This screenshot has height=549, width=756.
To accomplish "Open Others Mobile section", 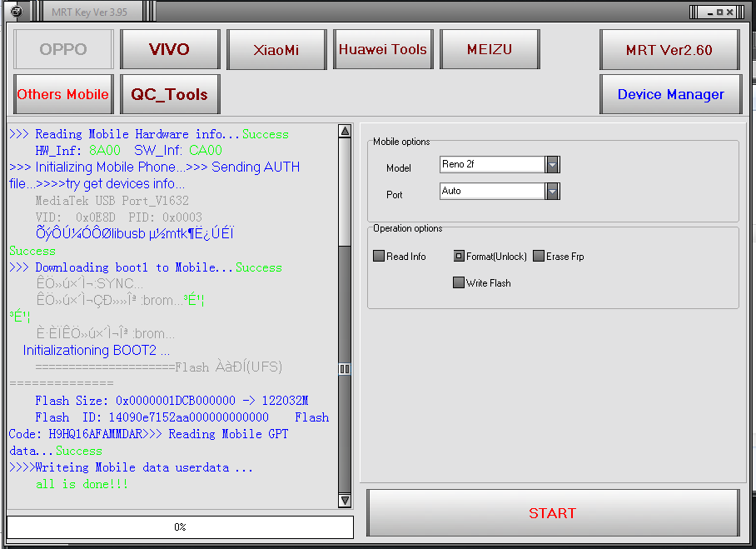I will [x=63, y=94].
